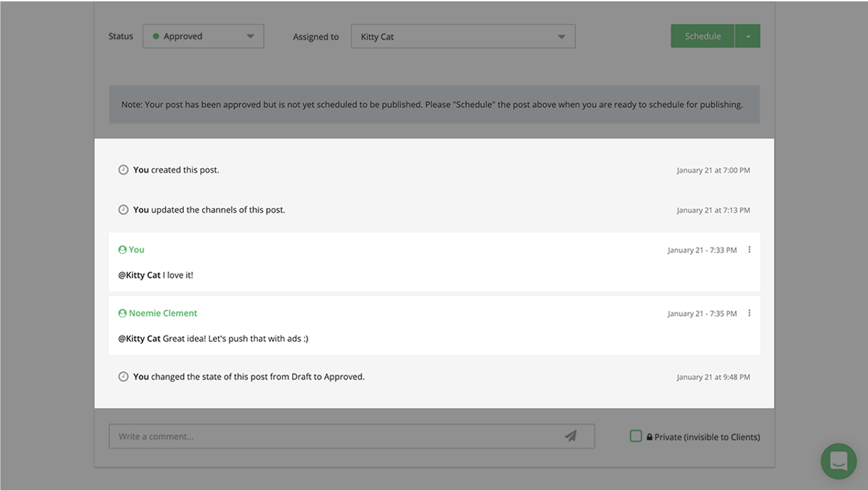Click timestamp January 21 - 7:33 PM
The height and width of the screenshot is (490, 868).
point(702,250)
